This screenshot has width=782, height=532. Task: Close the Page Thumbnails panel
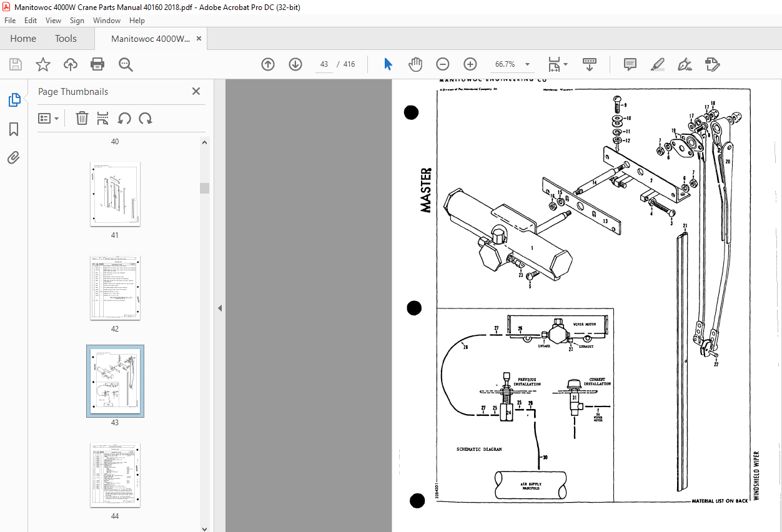196,91
